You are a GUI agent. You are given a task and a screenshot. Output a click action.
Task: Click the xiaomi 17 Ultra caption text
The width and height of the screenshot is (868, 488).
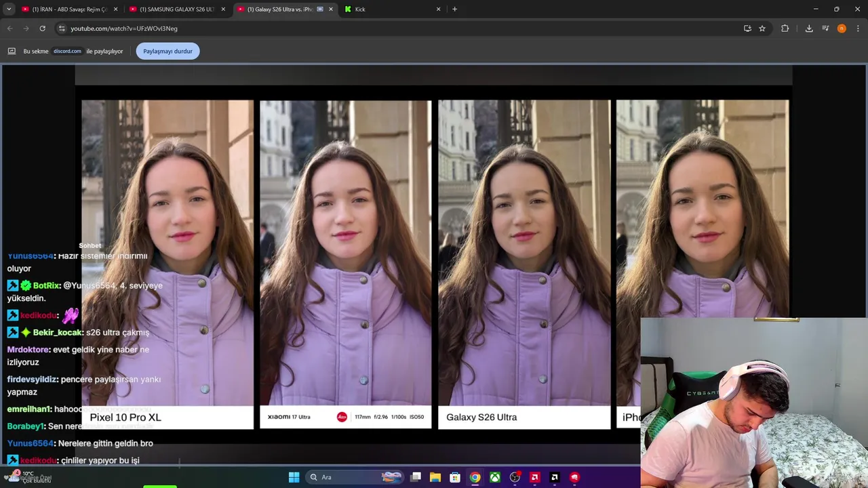(289, 417)
